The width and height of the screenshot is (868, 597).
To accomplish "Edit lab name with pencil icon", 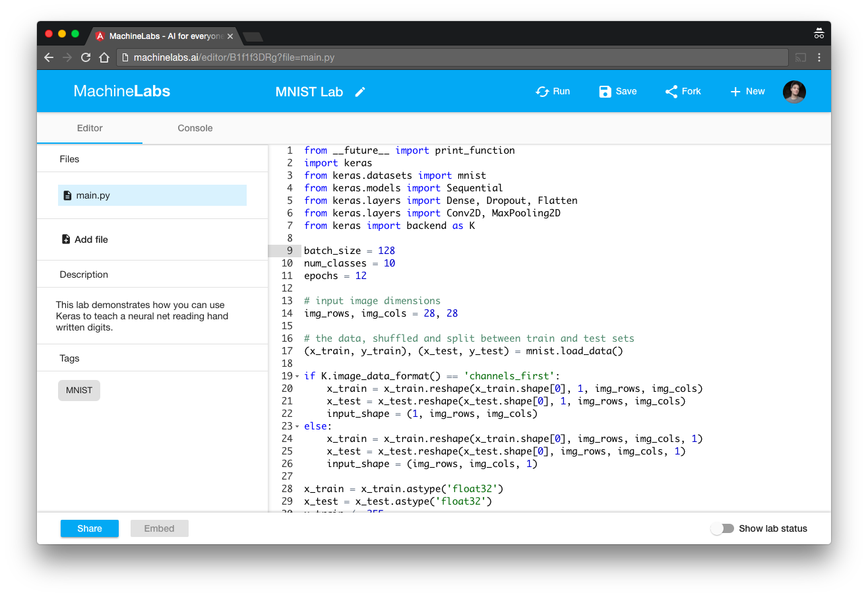I will coord(360,92).
